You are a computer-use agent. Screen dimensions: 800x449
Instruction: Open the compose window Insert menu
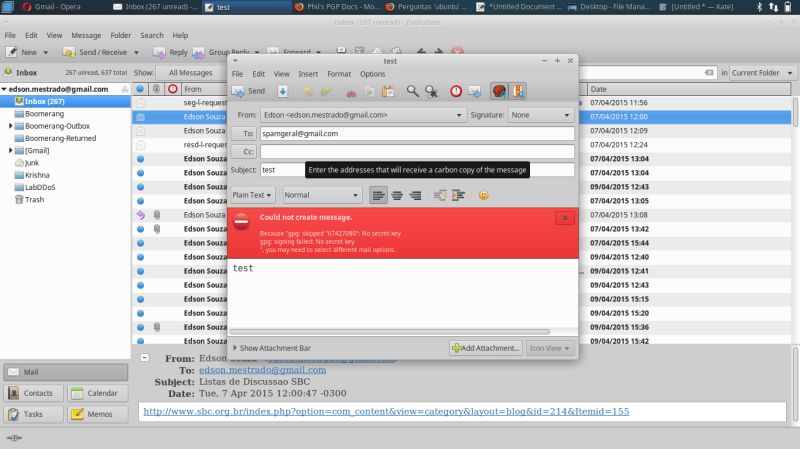pos(308,74)
